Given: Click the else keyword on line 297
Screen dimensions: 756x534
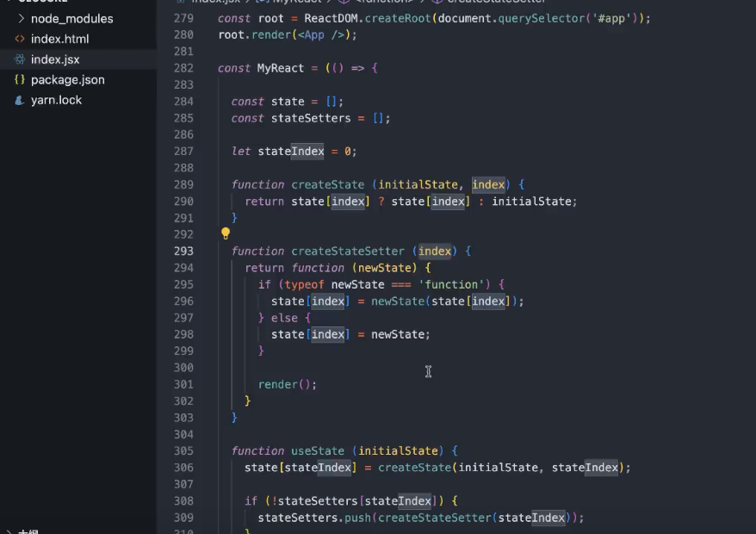Looking at the screenshot, I should (x=284, y=318).
